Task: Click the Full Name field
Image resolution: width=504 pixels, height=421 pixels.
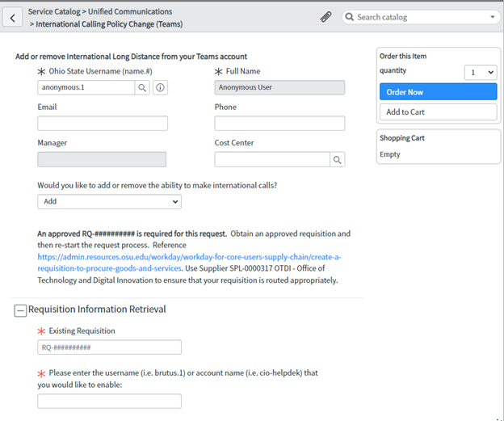Action: pos(279,87)
